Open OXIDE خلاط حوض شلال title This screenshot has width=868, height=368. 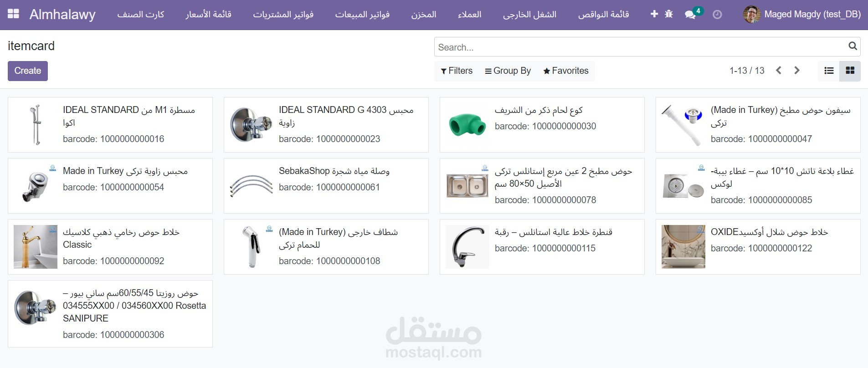click(x=770, y=232)
